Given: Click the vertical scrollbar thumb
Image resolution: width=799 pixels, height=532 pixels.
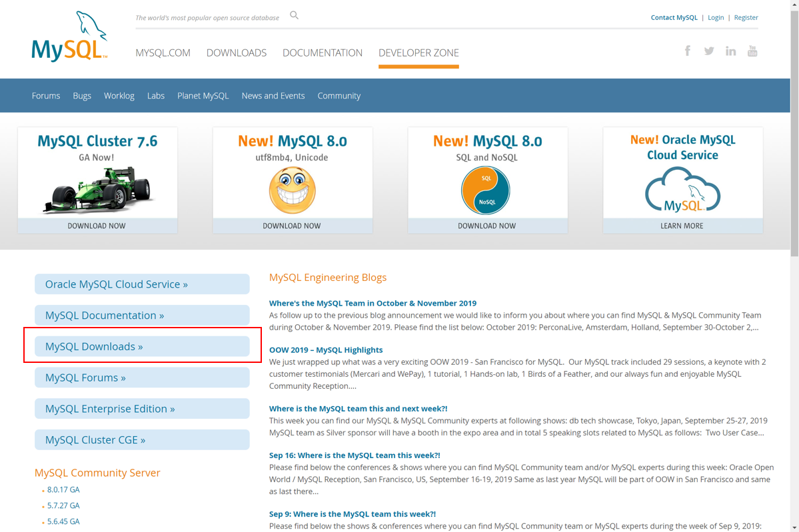Looking at the screenshot, I should (794, 134).
